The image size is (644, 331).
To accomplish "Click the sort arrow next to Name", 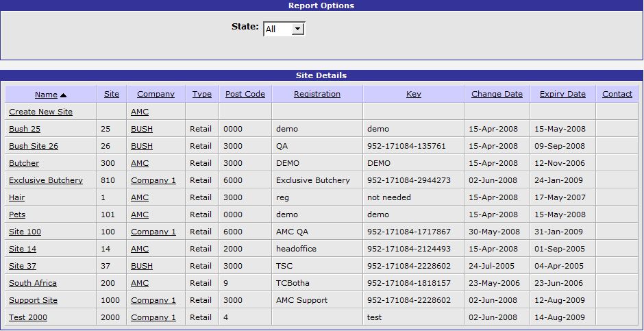I will tap(63, 95).
